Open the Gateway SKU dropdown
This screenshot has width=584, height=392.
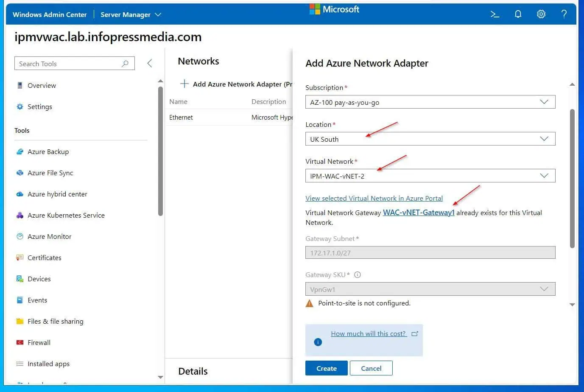click(430, 289)
